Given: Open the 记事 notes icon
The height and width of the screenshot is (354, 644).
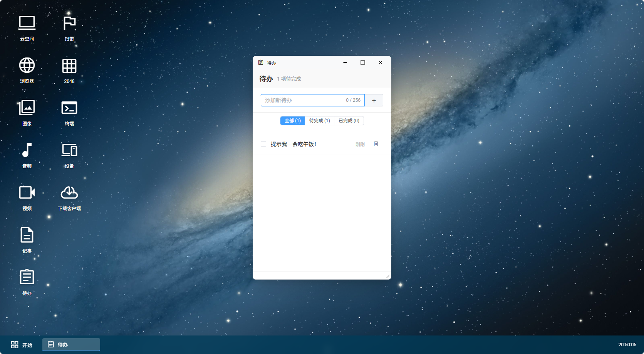Looking at the screenshot, I should point(27,240).
